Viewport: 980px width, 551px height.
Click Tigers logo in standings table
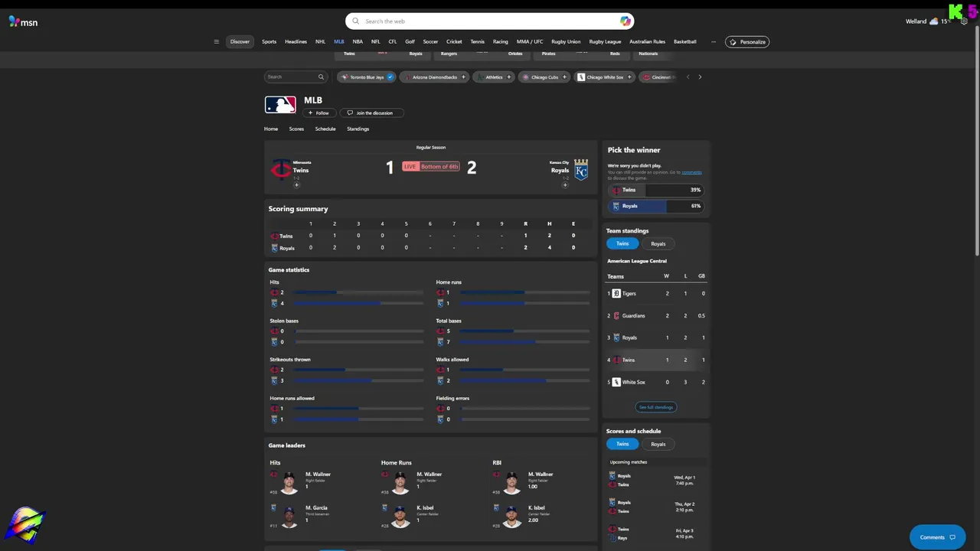pos(616,293)
